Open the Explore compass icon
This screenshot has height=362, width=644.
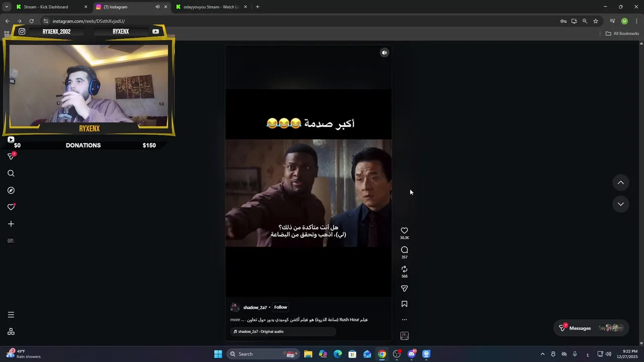pos(11,191)
